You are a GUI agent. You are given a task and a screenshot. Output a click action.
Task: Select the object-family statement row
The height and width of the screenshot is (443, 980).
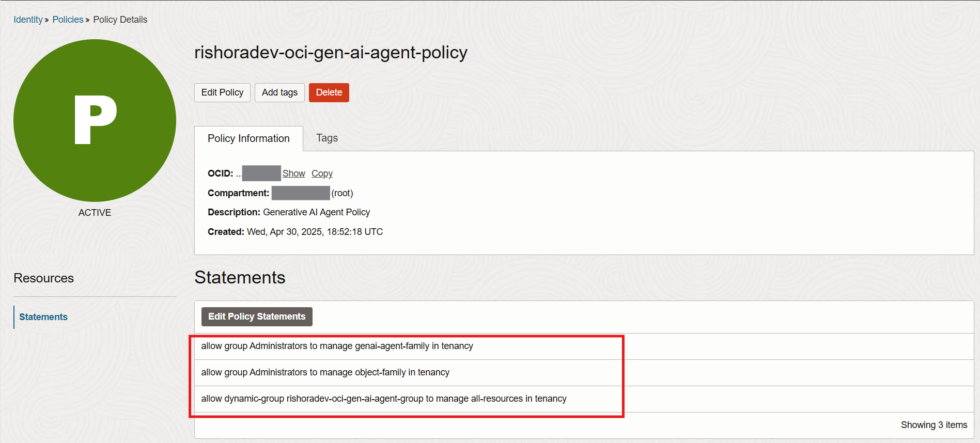[325, 372]
